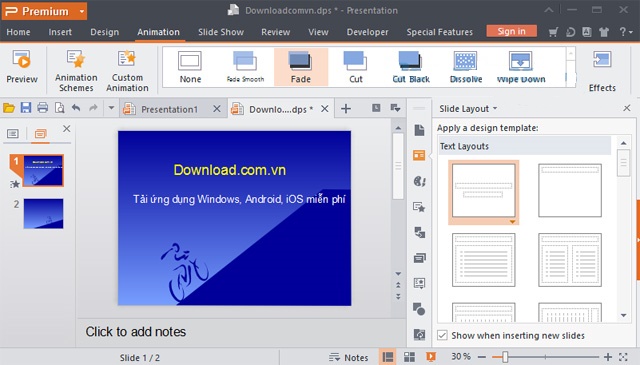Select slide 2 thumbnail
The image size is (640, 365).
(43, 213)
